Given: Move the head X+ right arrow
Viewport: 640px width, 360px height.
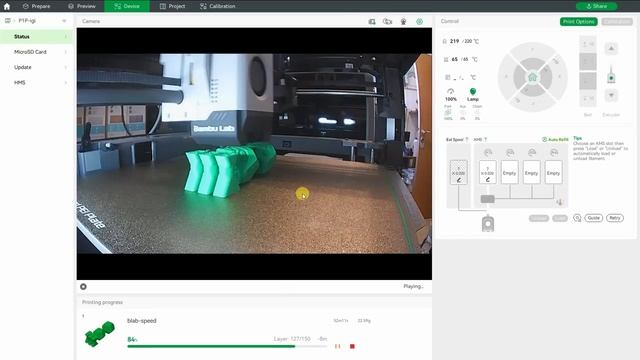Looking at the screenshot, I should 559,77.
